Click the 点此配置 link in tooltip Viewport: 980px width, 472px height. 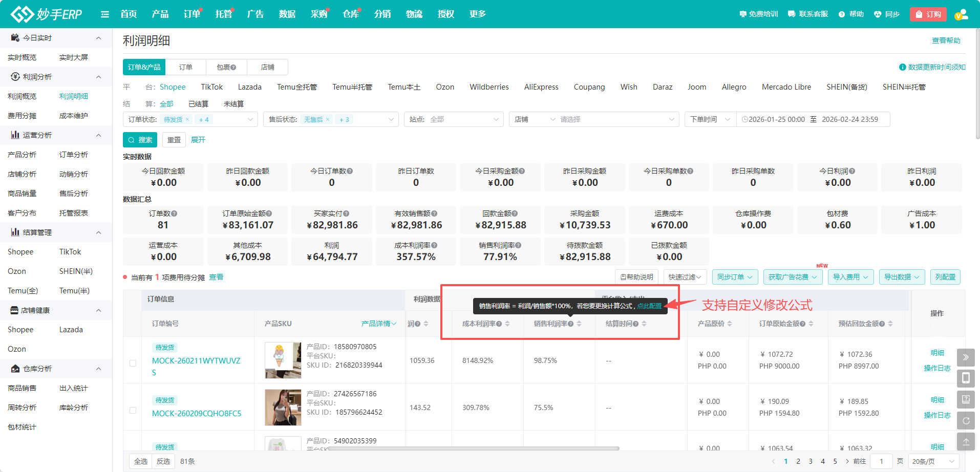click(x=649, y=306)
